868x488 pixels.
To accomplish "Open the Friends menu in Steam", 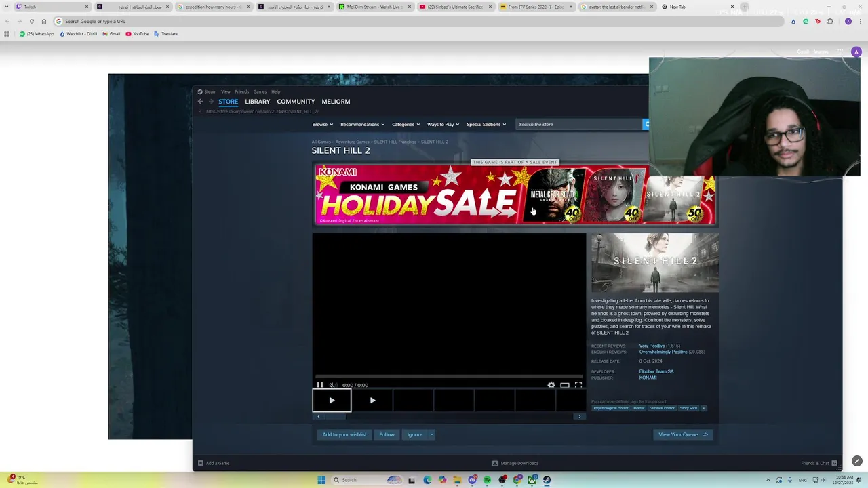I will tap(242, 91).
